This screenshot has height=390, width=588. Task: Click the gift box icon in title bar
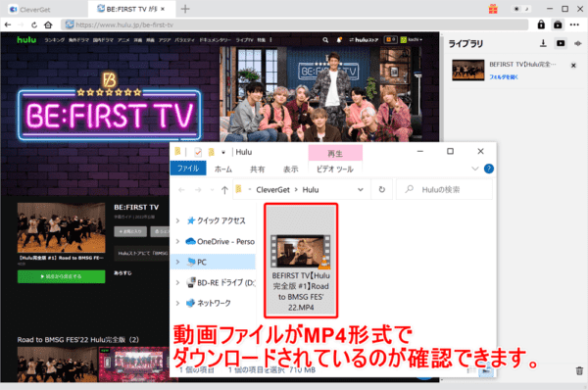pos(493,9)
